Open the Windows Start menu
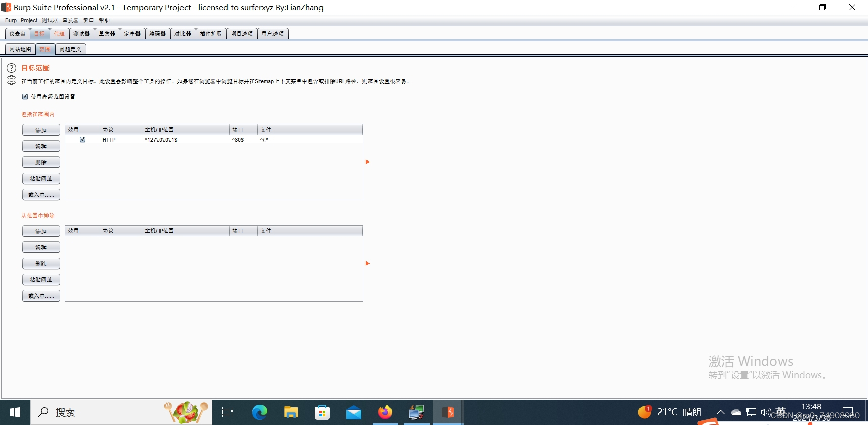Image resolution: width=868 pixels, height=425 pixels. 15,412
